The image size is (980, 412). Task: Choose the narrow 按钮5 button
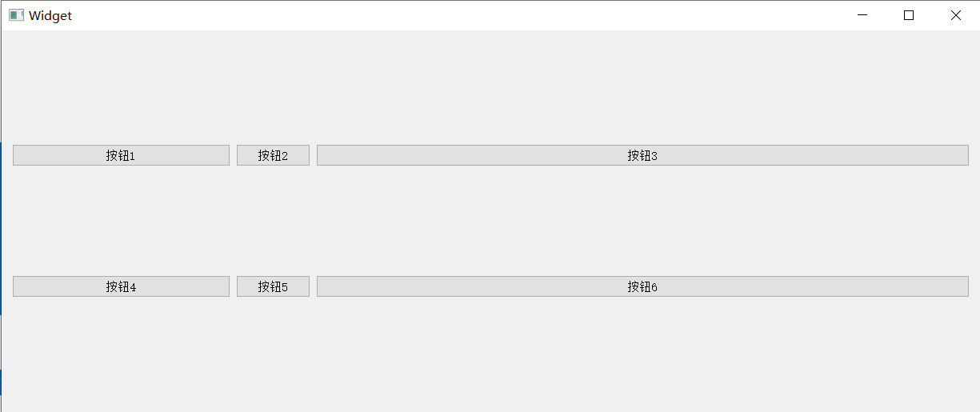273,286
